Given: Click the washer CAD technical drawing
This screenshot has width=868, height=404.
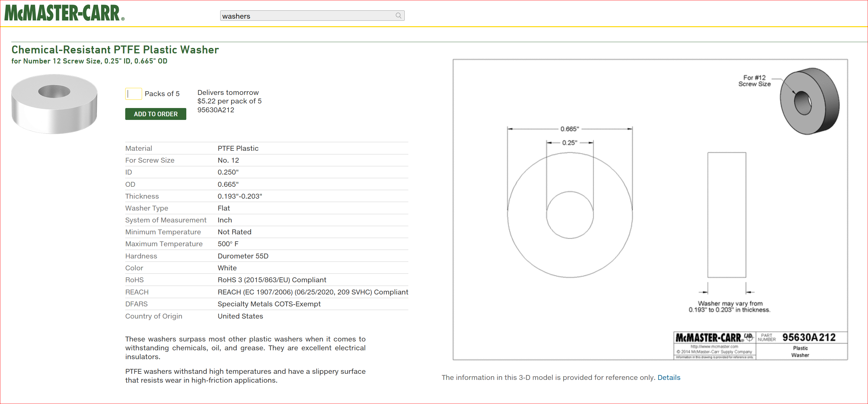Looking at the screenshot, I should tap(650, 209).
